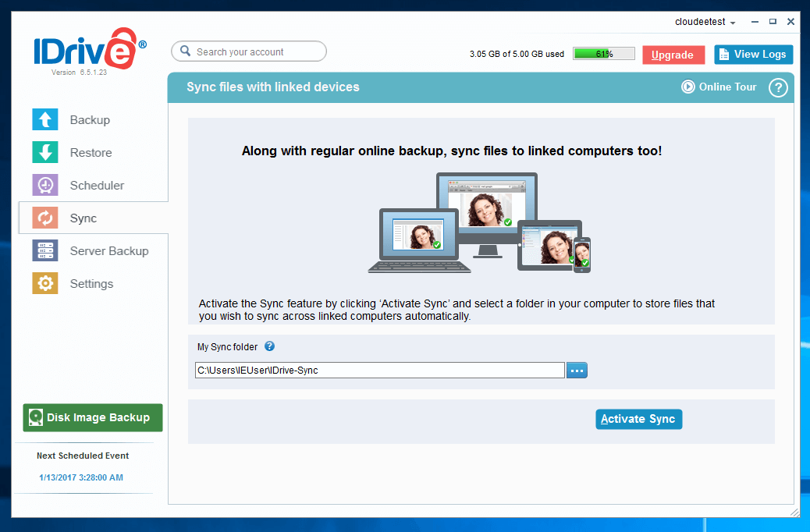This screenshot has width=810, height=532.
Task: Browse for sync folder with ellipsis button
Action: point(577,371)
